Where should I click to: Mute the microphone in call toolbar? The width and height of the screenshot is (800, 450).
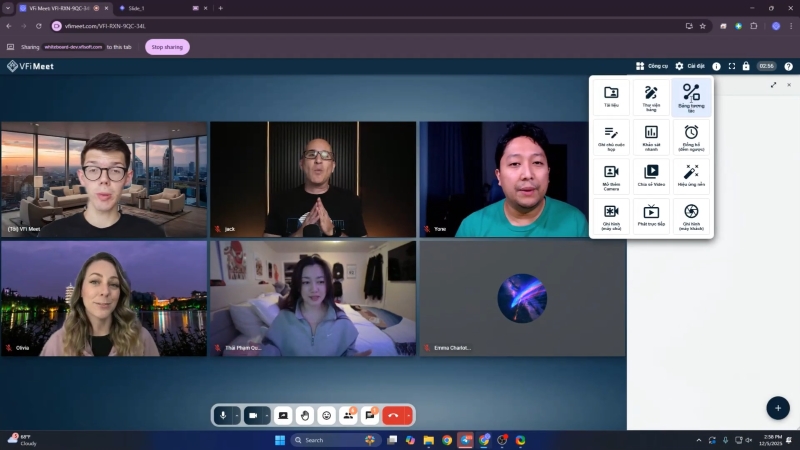tap(223, 415)
